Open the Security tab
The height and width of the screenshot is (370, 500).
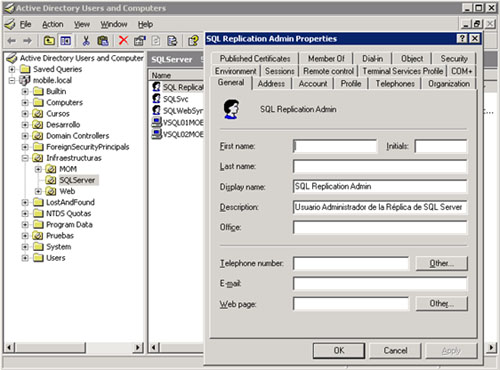point(454,59)
